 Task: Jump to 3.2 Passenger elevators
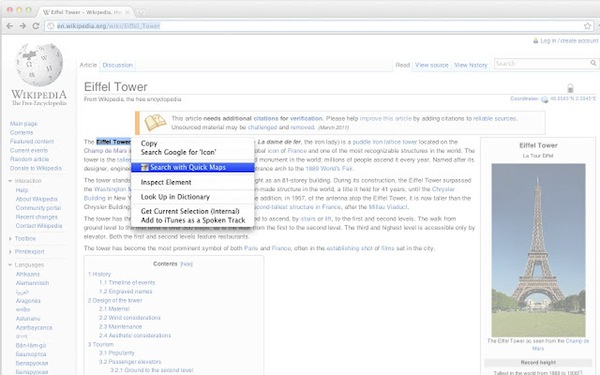(x=130, y=362)
